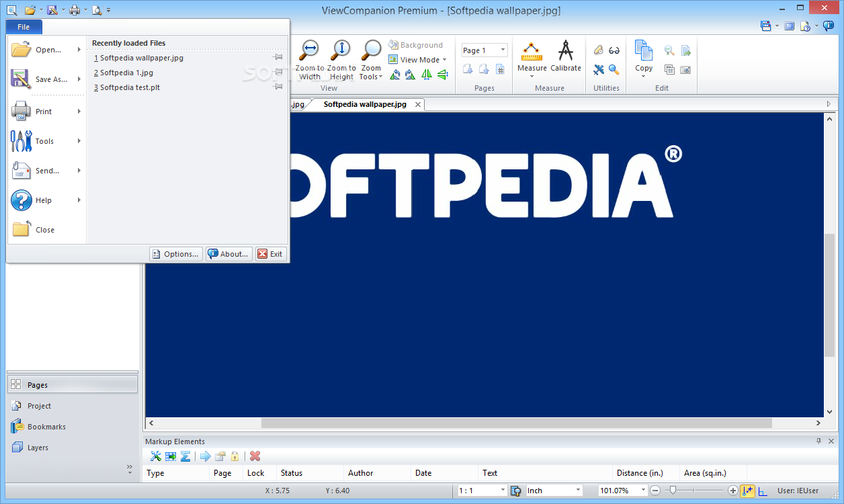Open the Pages pane button
This screenshot has height=504, width=844.
(x=73, y=385)
